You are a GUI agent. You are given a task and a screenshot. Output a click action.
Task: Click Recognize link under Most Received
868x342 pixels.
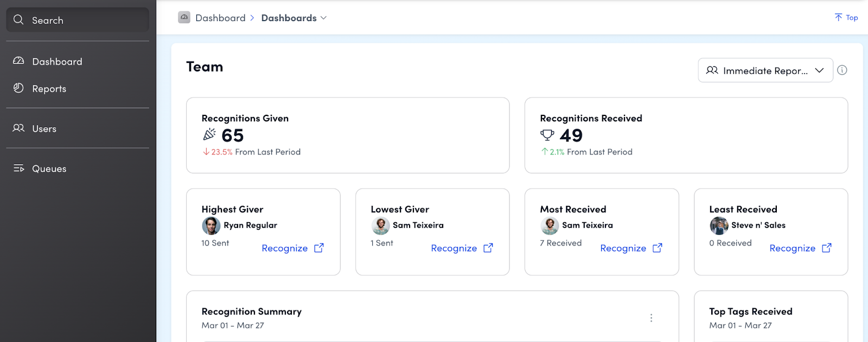(623, 248)
